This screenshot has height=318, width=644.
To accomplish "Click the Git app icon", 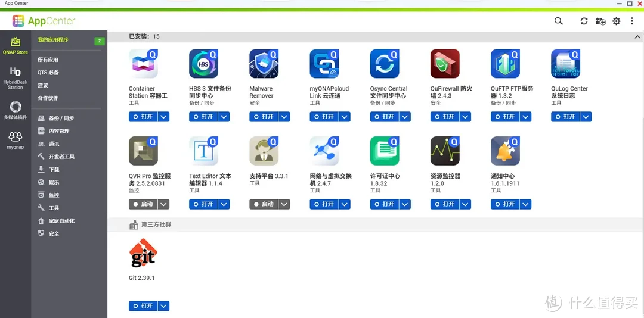I will pyautogui.click(x=143, y=253).
